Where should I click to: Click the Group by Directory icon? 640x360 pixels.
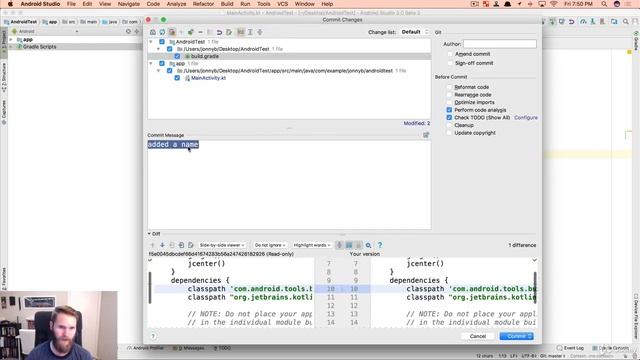tap(241, 32)
